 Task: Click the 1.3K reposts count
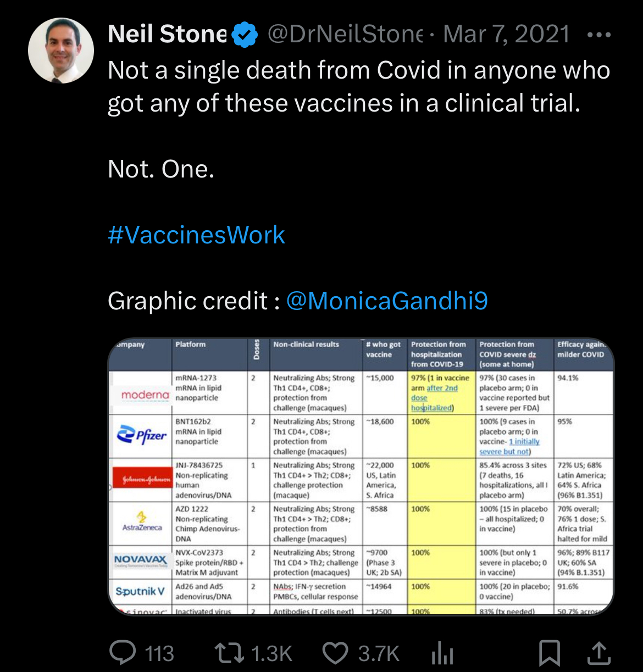point(271,654)
